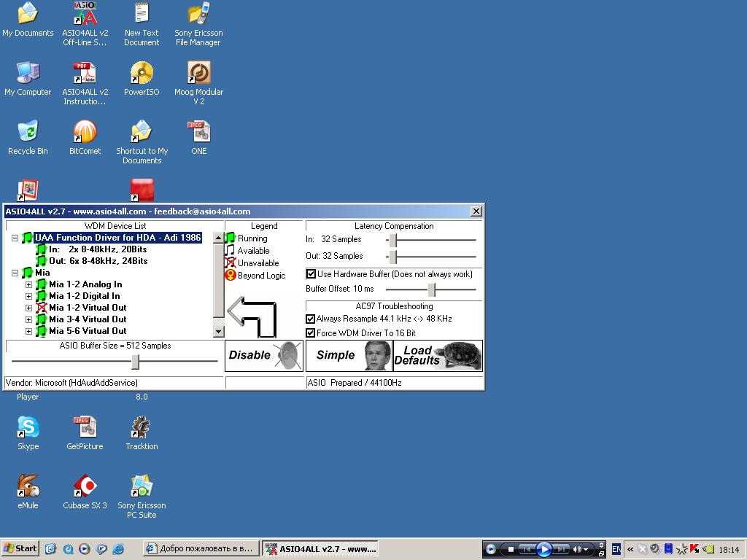Select Mia 1-2 Digital In row
This screenshot has height=560, width=747.
[85, 296]
